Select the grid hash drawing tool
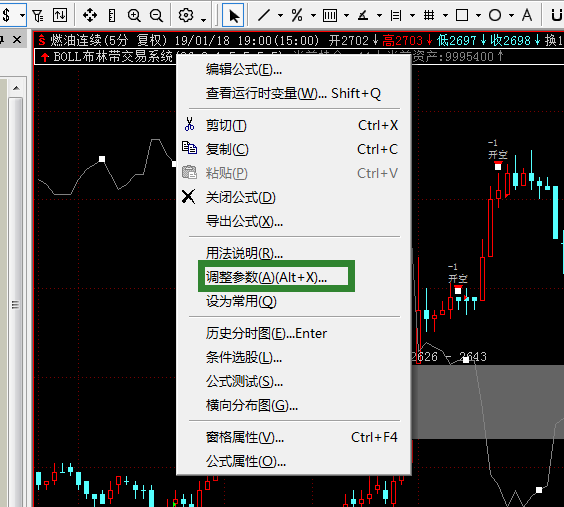The image size is (564, 507). [429, 15]
